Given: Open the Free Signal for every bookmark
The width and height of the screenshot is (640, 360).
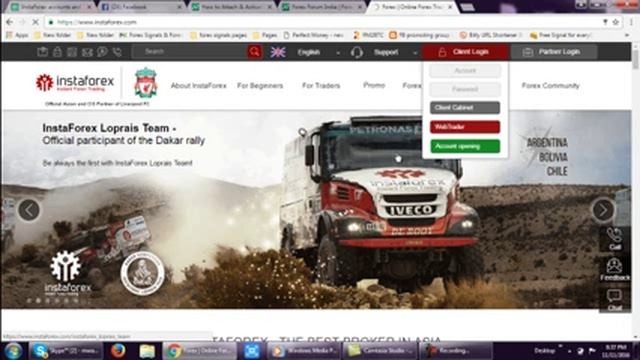Looking at the screenshot, I should 561,36.
